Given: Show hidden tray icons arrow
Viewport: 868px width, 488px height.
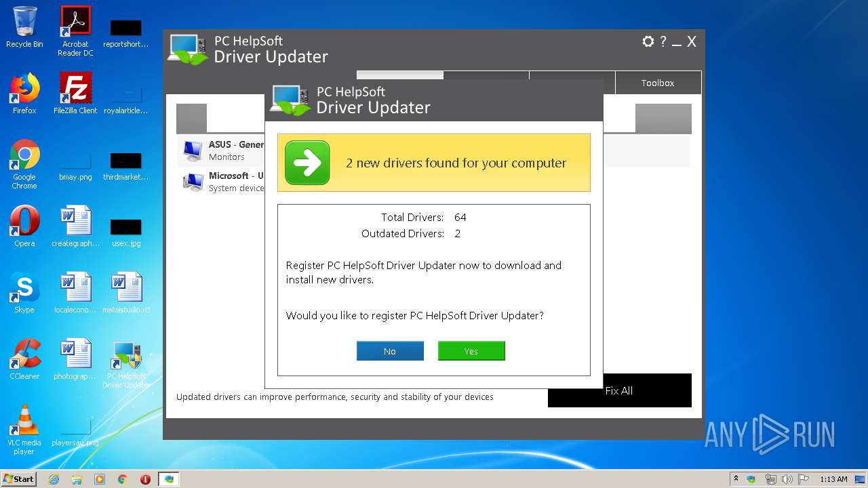Looking at the screenshot, I should pos(736,479).
